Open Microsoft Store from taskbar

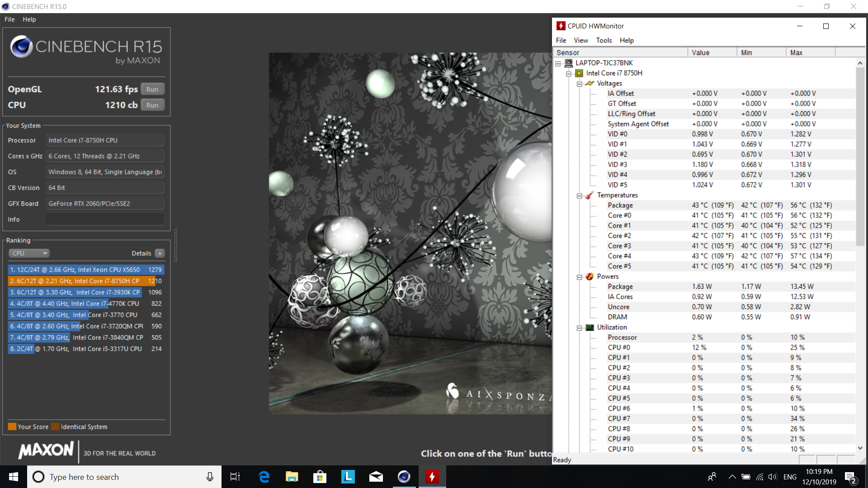point(320,477)
